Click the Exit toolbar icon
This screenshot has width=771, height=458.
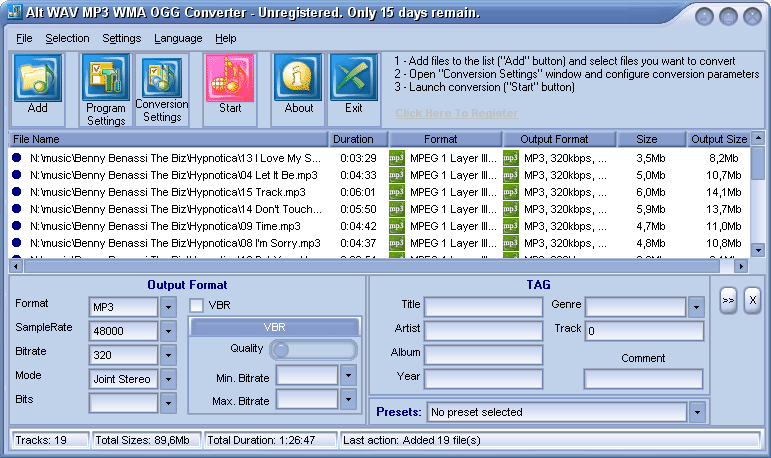[354, 78]
